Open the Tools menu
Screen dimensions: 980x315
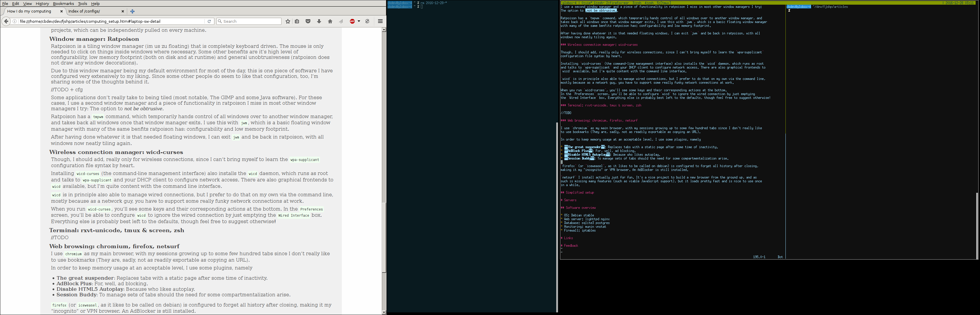pos(83,3)
